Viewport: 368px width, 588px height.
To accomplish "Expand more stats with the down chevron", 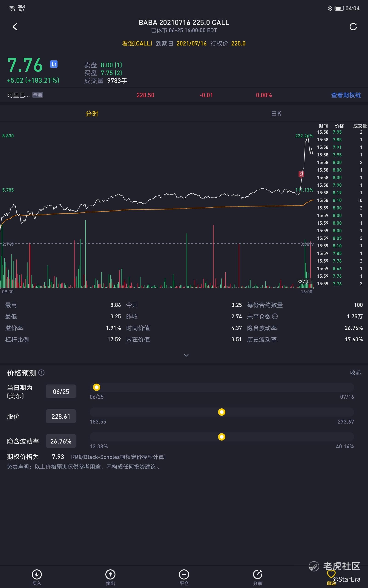I will [186, 355].
